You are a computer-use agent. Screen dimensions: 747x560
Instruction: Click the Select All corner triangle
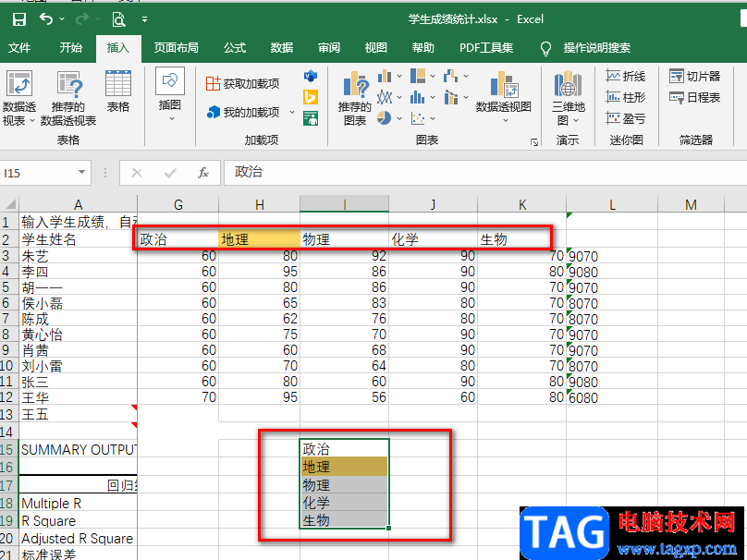pos(9,205)
